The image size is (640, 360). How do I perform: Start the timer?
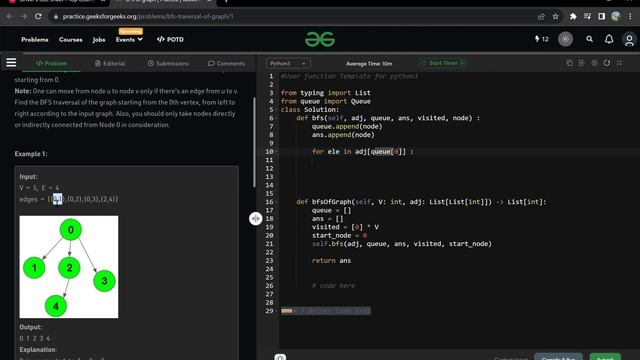point(443,63)
